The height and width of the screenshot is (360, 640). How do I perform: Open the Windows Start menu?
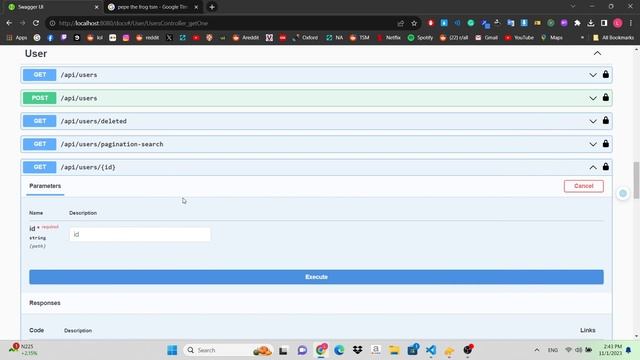click(x=172, y=350)
